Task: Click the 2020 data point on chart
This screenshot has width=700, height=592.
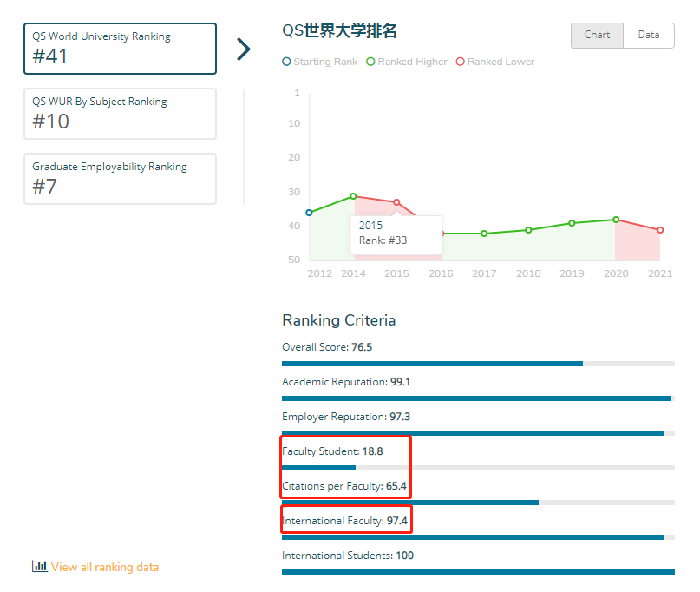Action: [x=616, y=220]
